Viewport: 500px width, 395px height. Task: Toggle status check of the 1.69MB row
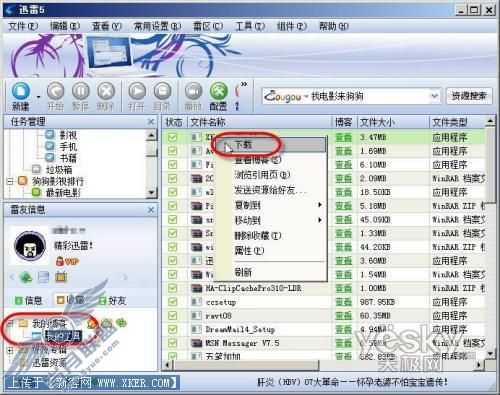[x=172, y=151]
